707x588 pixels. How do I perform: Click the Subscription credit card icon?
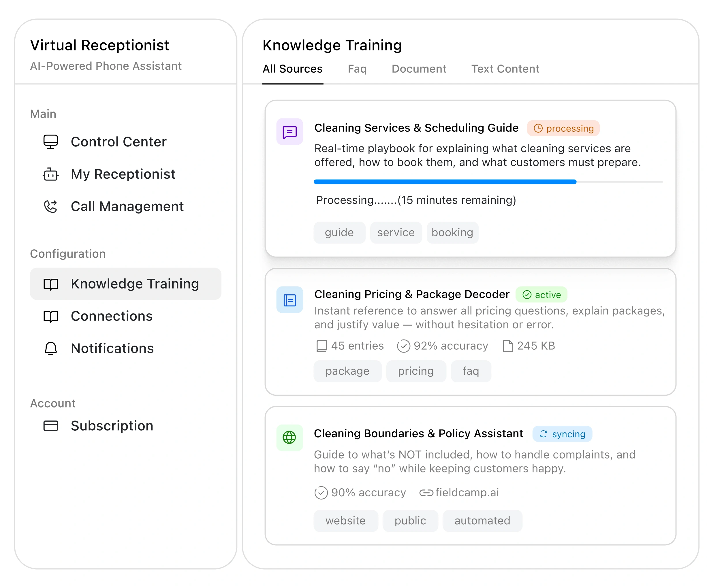tap(50, 426)
